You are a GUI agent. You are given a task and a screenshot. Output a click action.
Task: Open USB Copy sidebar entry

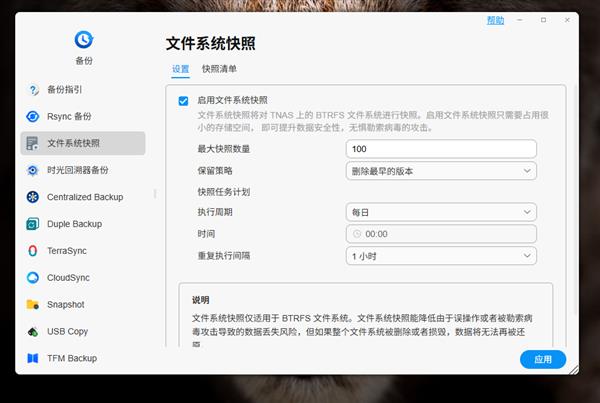[83, 331]
